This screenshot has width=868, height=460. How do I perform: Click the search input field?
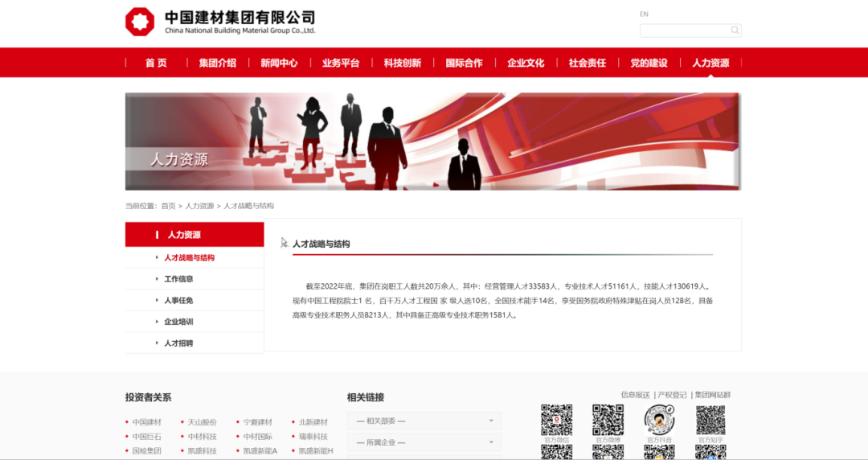click(x=684, y=31)
